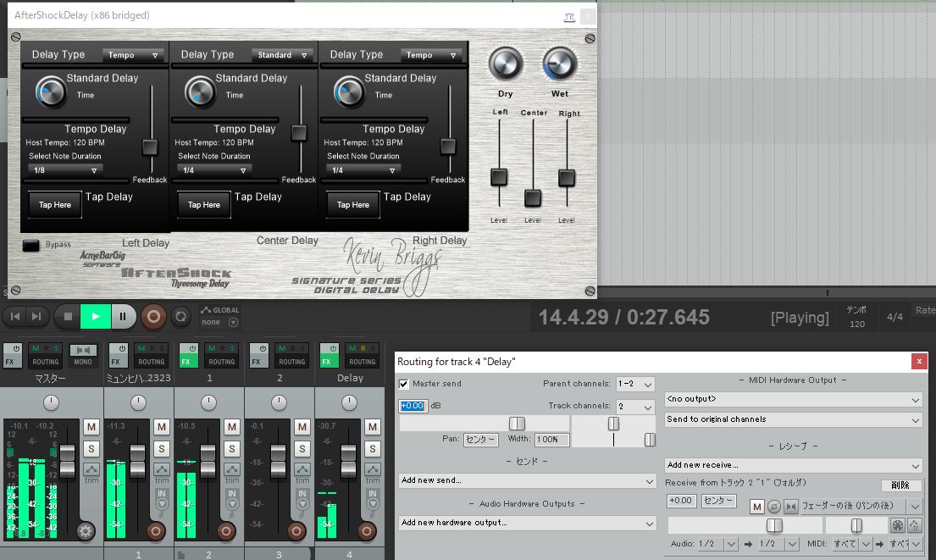This screenshot has height=560, width=936.
Task: Open ROUTING for the ミュンヒハ..2323 track
Action: coord(151,361)
